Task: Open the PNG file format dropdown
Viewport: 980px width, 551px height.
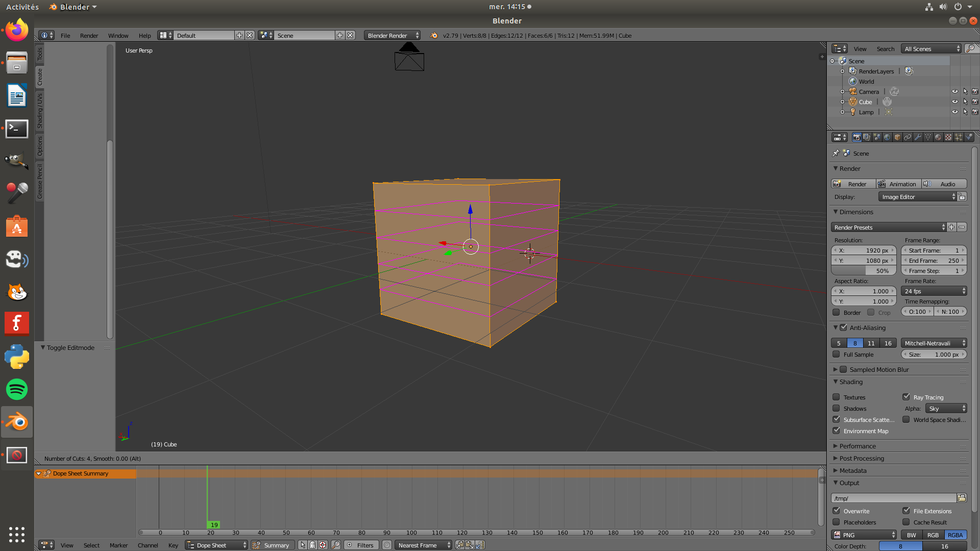Action: [864, 535]
